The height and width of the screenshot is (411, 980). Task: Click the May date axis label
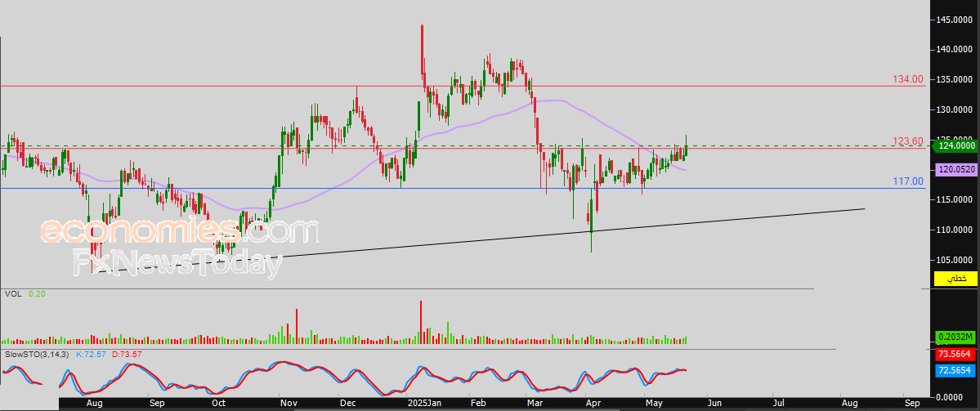tap(652, 404)
